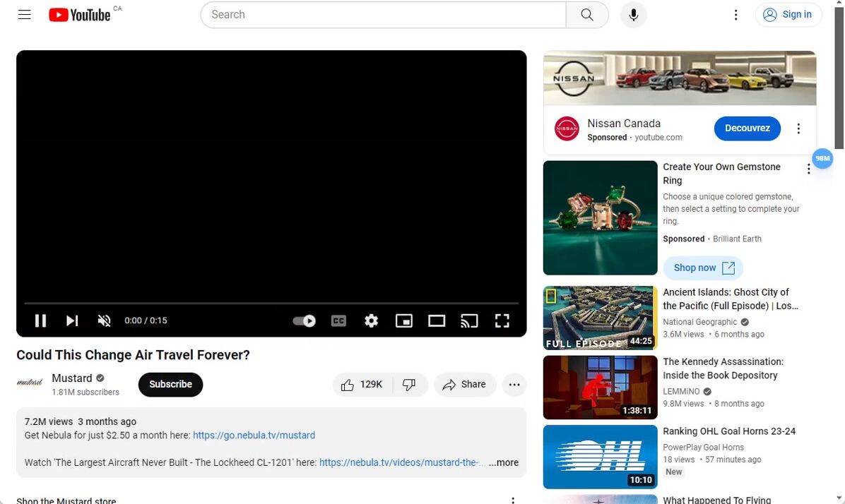Open gemstone ring ad options menu

pyautogui.click(x=808, y=169)
